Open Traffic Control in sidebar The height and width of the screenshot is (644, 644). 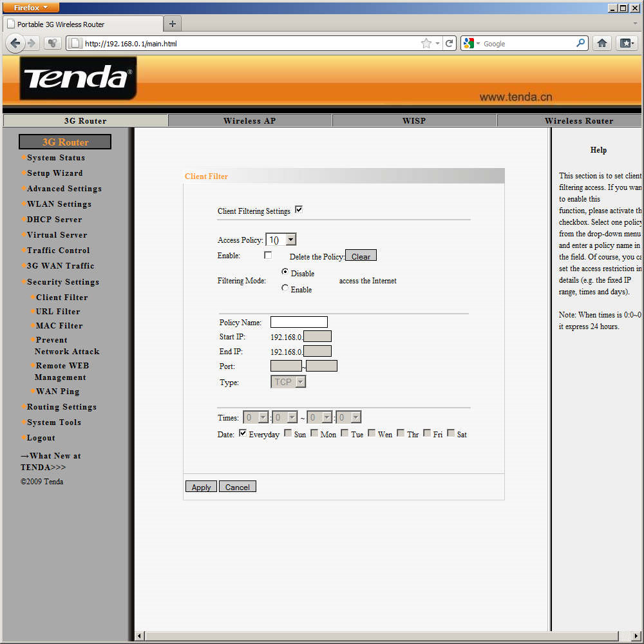point(58,250)
